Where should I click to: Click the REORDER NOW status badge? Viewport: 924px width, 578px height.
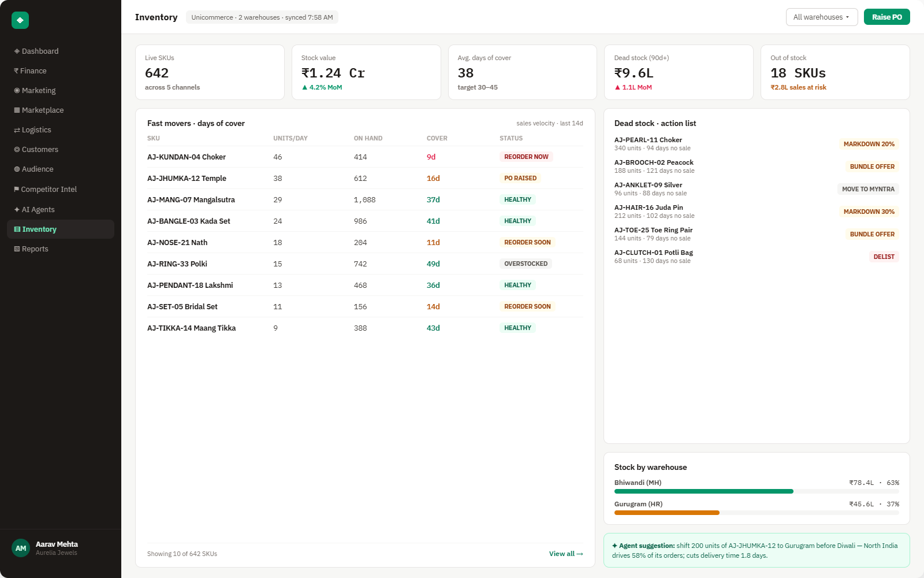526,157
